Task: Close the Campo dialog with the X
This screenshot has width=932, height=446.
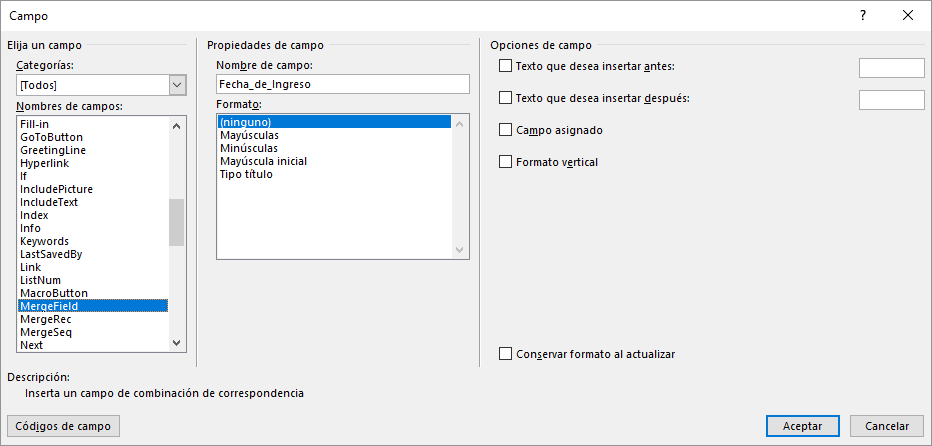Action: point(908,16)
